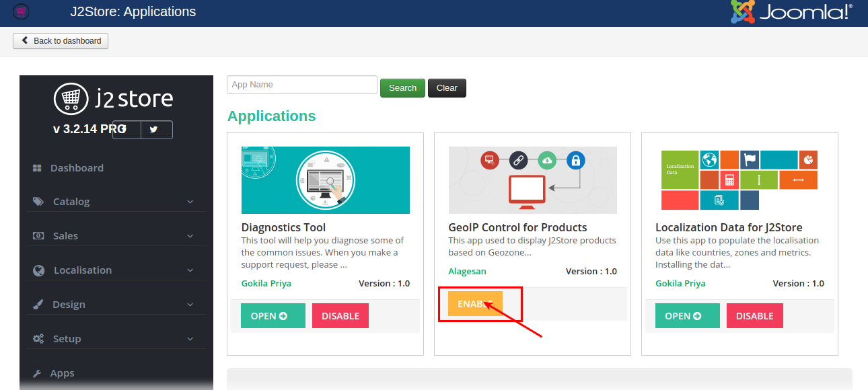Click the Setup gears icon
Viewport: 868px width, 390px height.
point(38,339)
